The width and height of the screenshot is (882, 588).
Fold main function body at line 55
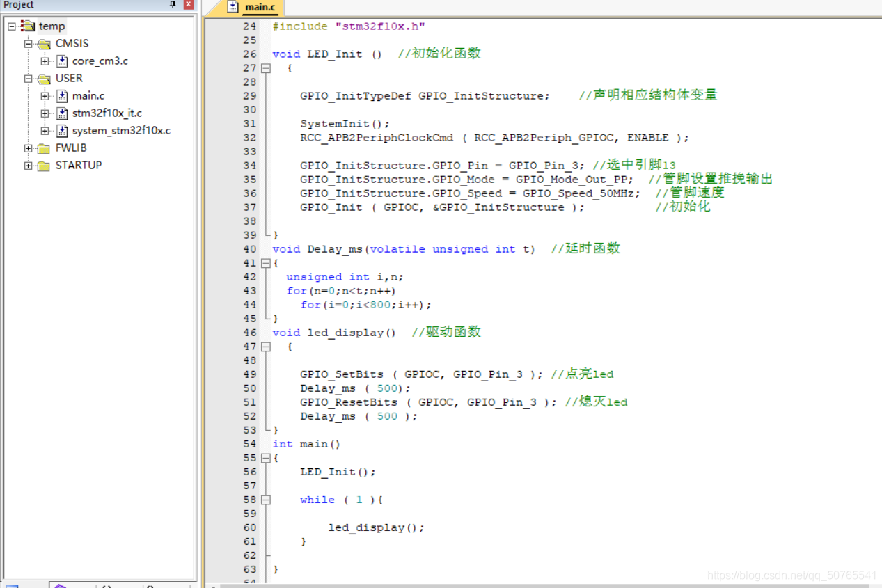pos(265,458)
